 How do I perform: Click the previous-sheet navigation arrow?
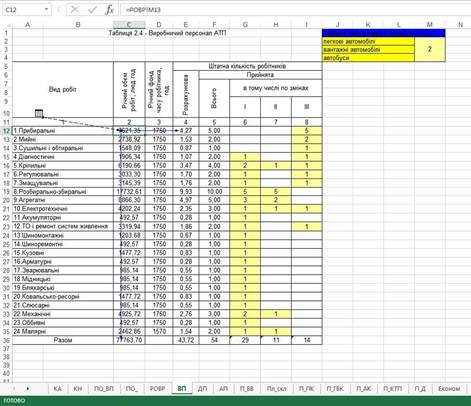[x=14, y=389]
